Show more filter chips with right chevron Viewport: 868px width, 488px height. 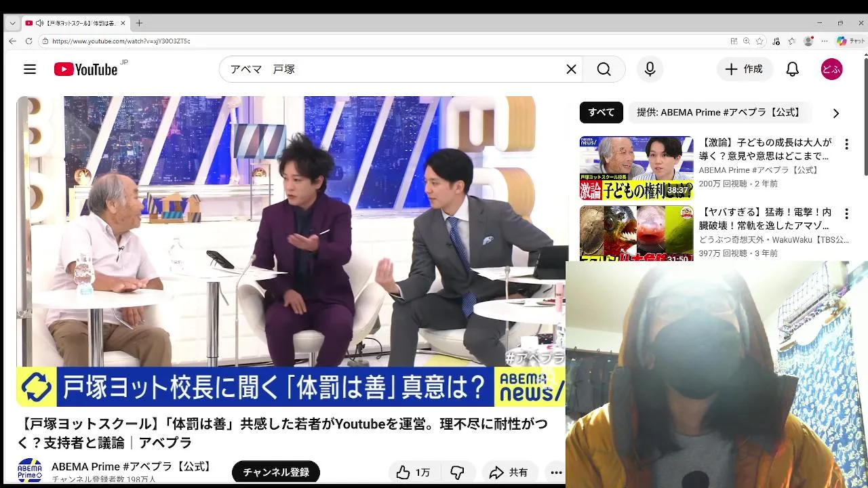click(x=835, y=113)
